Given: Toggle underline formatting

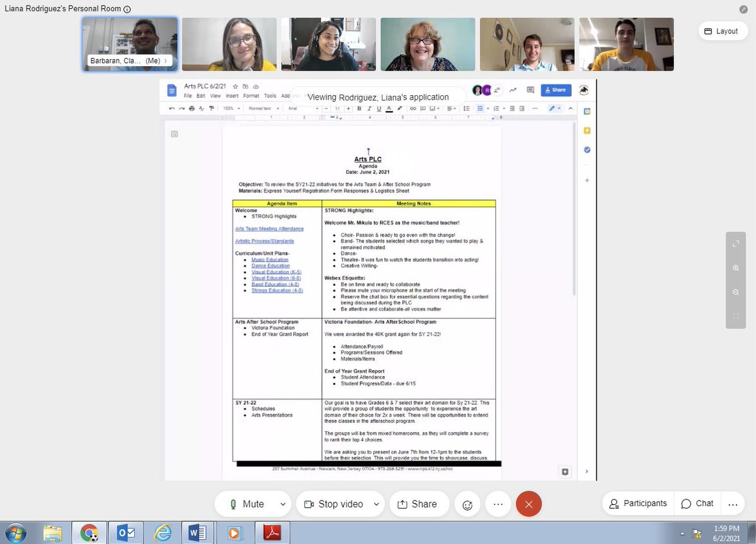Looking at the screenshot, I should pos(379,108).
